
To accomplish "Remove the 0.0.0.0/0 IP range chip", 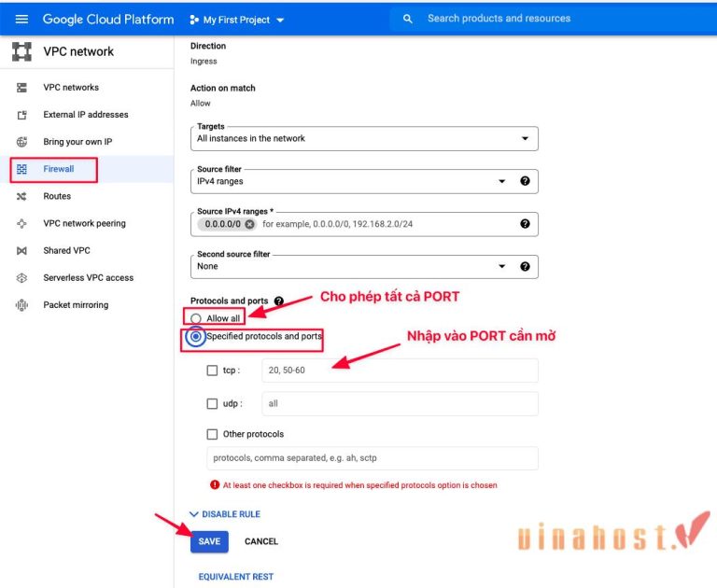I will click(x=249, y=224).
